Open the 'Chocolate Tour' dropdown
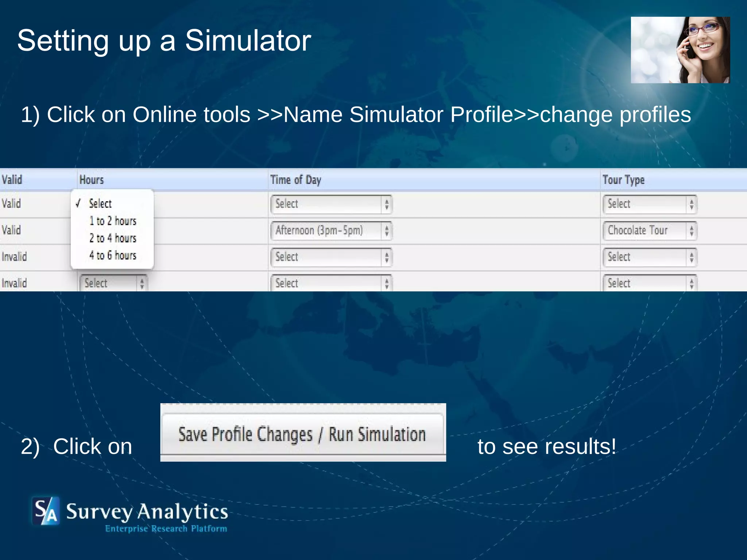The width and height of the screenshot is (747, 560). tap(650, 231)
